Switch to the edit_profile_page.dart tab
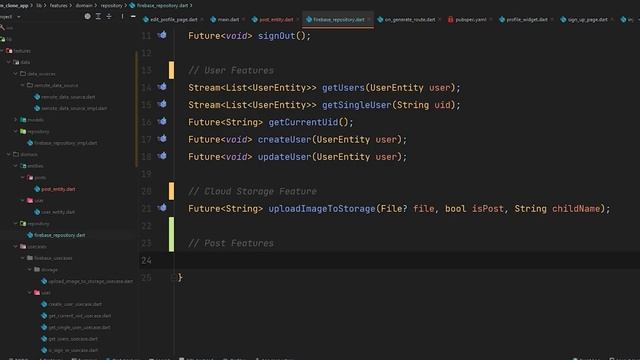 coord(173,19)
